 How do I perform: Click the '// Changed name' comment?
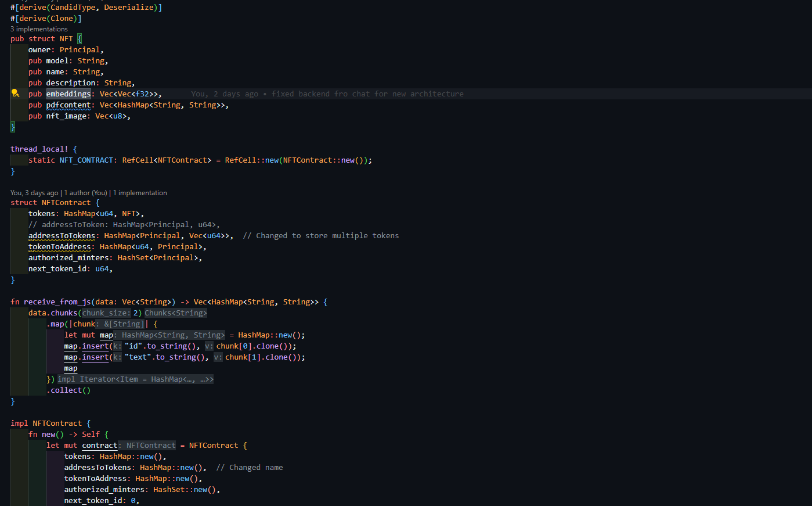coord(250,468)
